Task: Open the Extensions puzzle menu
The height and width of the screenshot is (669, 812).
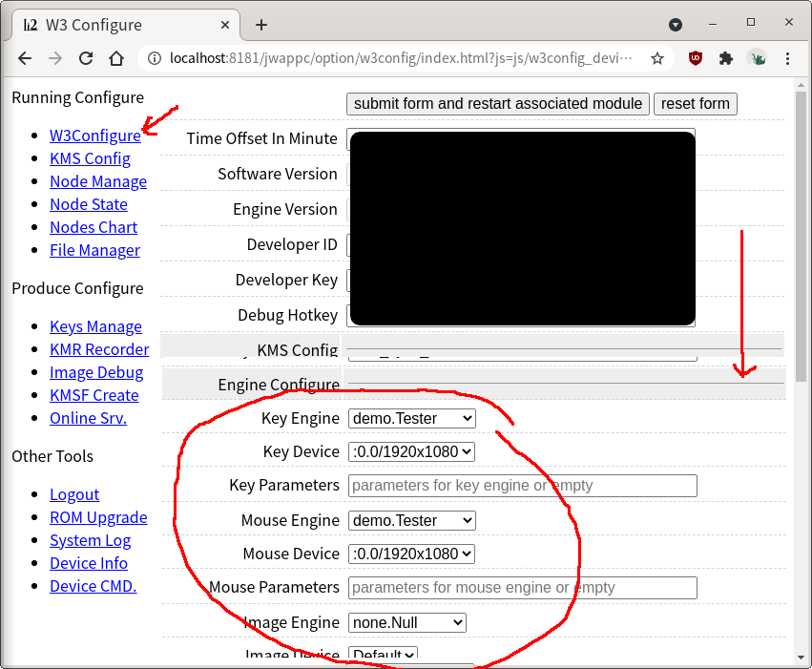Action: point(726,58)
